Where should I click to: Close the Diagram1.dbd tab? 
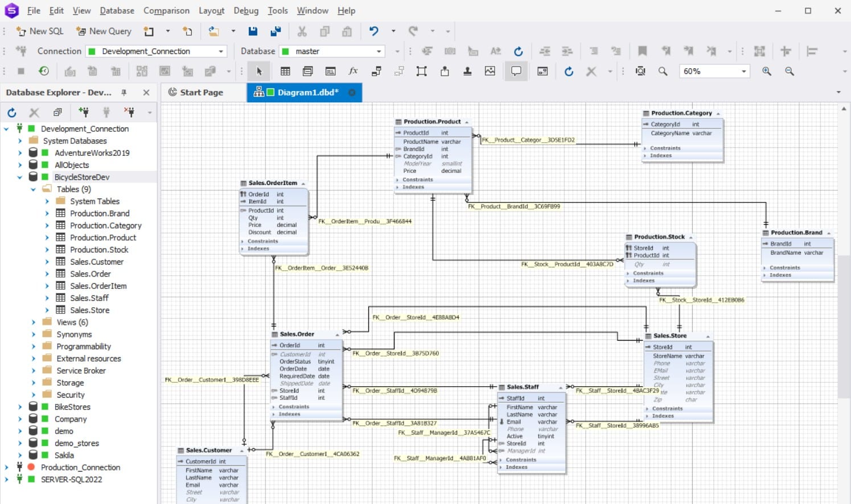352,92
